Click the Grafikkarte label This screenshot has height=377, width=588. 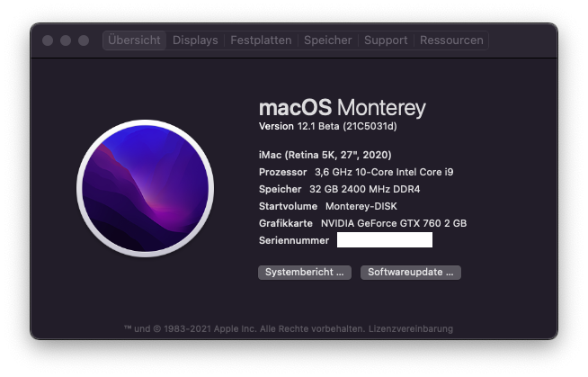click(286, 223)
